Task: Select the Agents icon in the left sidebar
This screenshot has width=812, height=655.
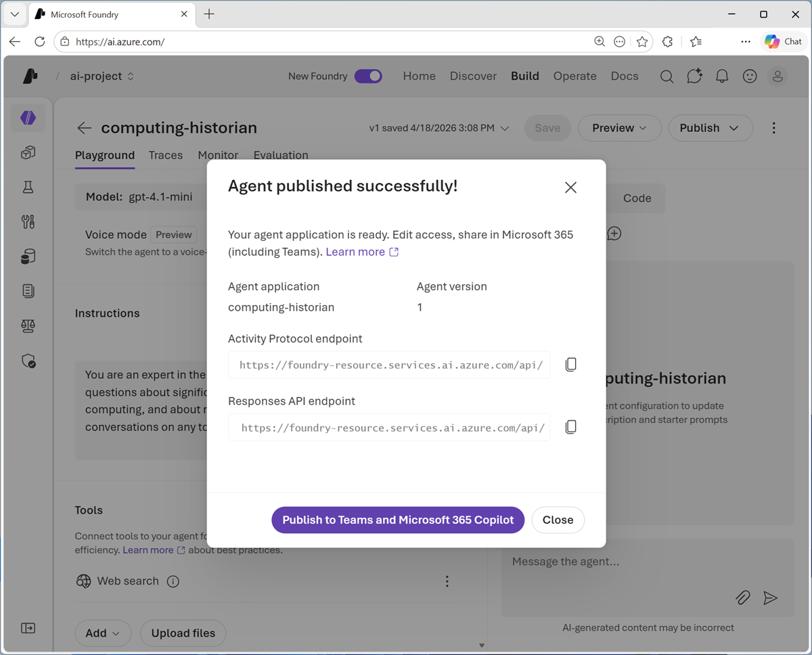Action: tap(28, 117)
